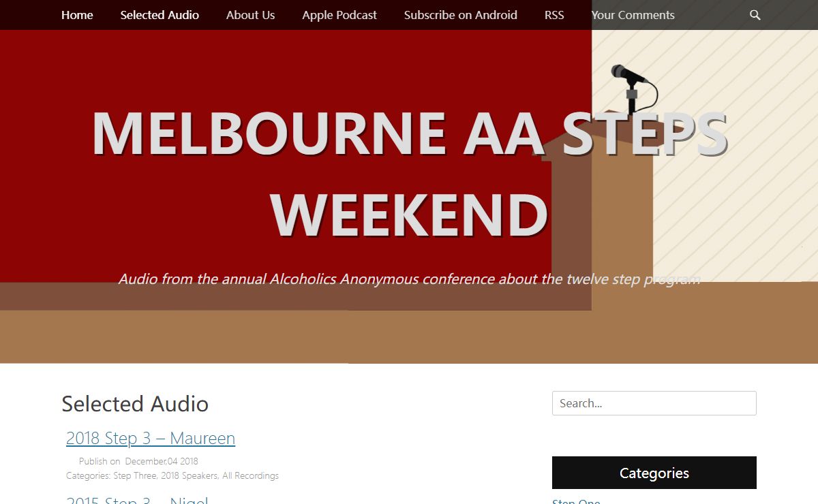Open the Step Three category link
The image size is (818, 504).
(135, 475)
